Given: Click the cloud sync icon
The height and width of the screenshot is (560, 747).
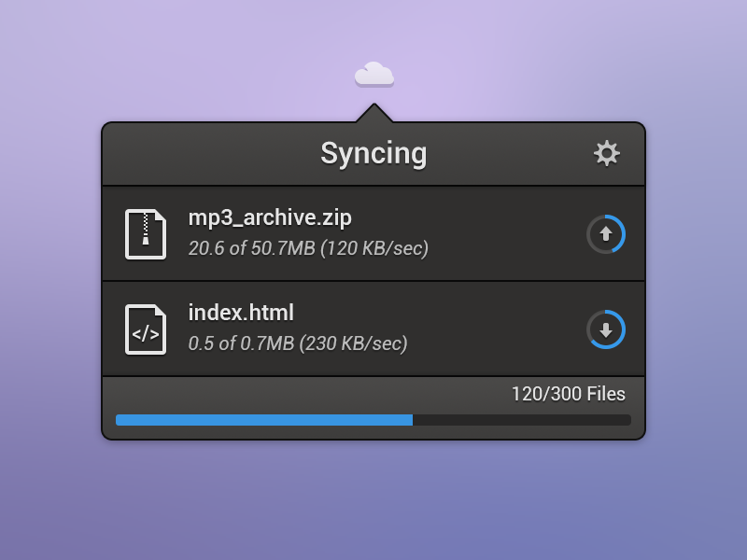Looking at the screenshot, I should click(374, 74).
